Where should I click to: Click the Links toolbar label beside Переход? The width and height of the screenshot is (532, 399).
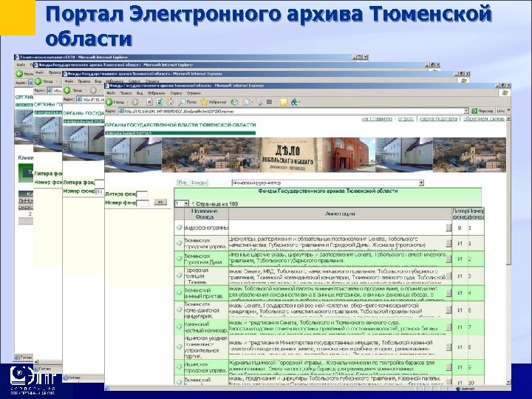pyautogui.click(x=500, y=111)
